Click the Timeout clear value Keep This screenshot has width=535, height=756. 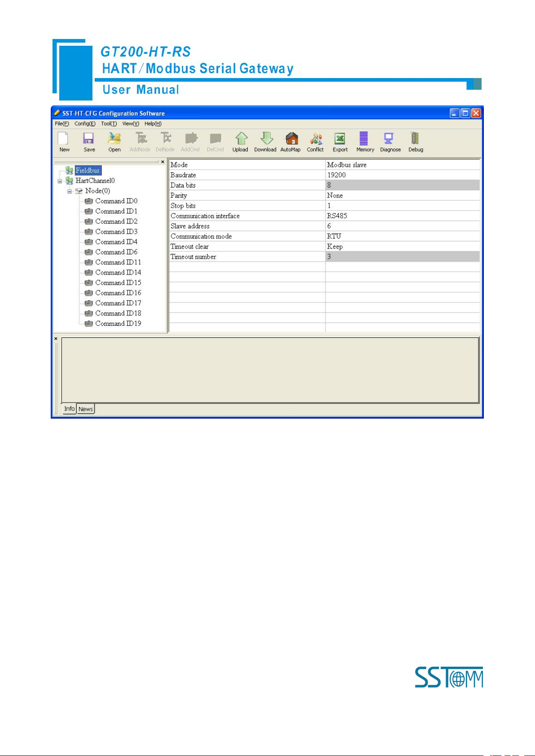[x=403, y=246]
